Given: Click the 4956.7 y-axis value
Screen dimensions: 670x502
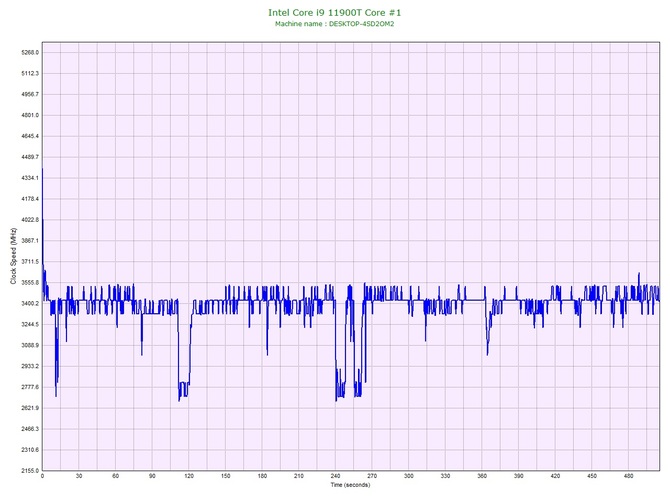Looking at the screenshot, I should point(30,94).
